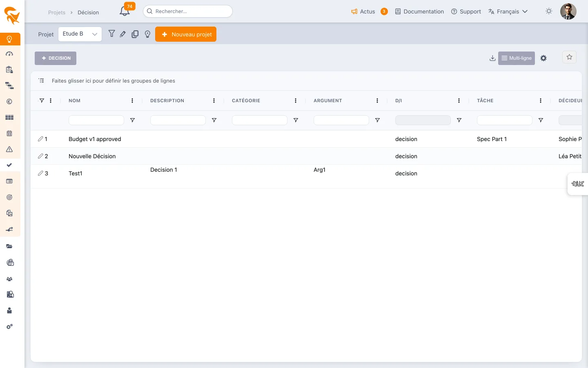Mark page as favorite with star
This screenshot has width=588, height=368.
tap(569, 57)
